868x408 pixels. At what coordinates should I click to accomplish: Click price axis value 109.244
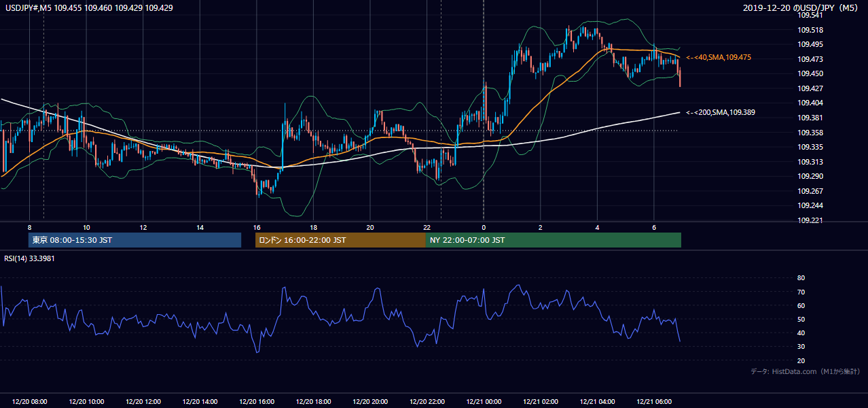pos(810,205)
